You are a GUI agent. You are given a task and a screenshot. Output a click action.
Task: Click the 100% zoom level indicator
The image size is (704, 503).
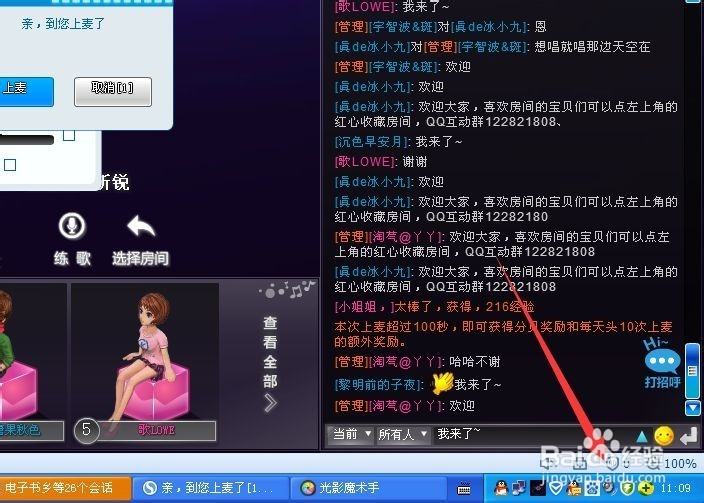(x=680, y=463)
